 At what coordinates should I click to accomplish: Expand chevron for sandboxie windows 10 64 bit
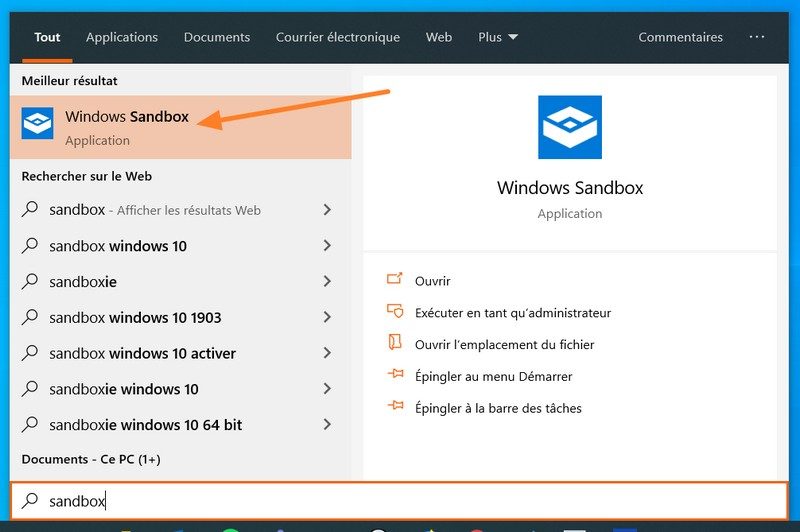pos(327,424)
